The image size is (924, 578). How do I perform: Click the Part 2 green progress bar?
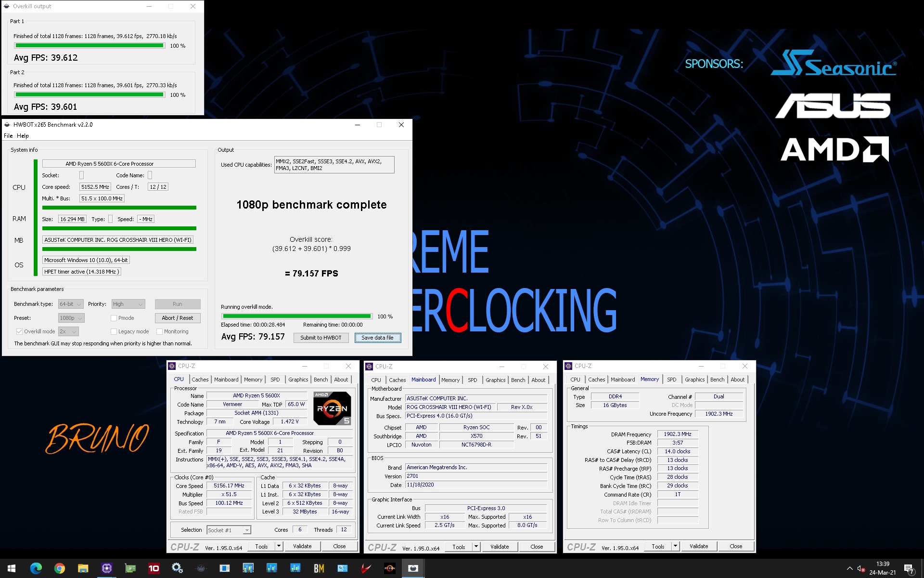click(90, 95)
